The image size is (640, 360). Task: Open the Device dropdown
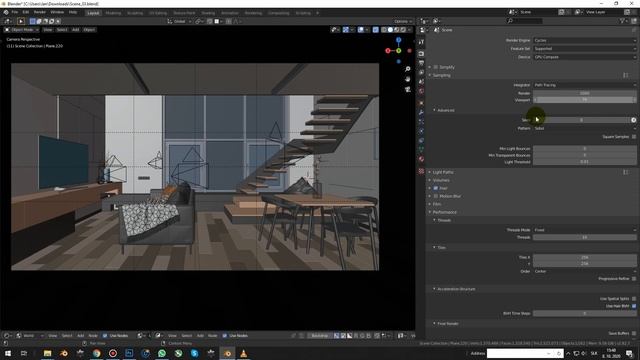pyautogui.click(x=584, y=57)
